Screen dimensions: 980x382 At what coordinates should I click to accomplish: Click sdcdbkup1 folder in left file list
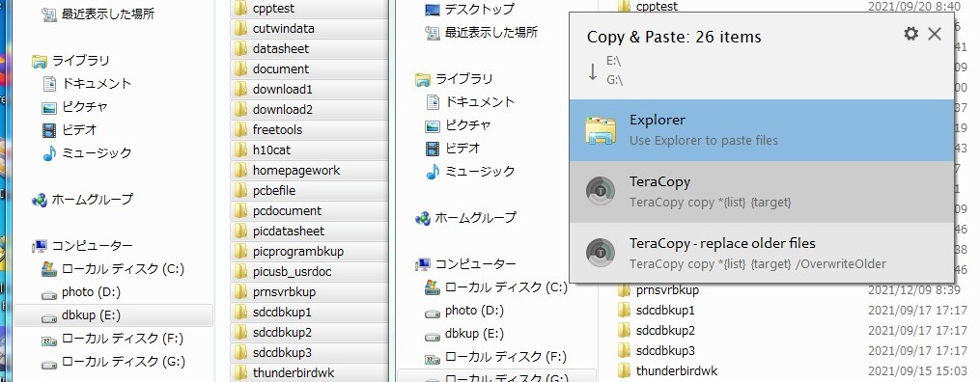pyautogui.click(x=309, y=313)
